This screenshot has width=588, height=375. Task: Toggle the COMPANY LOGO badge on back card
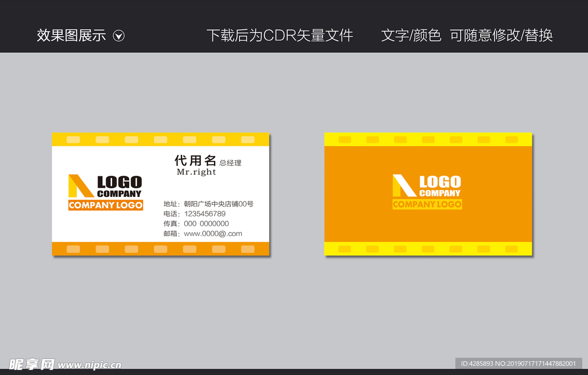tap(427, 203)
